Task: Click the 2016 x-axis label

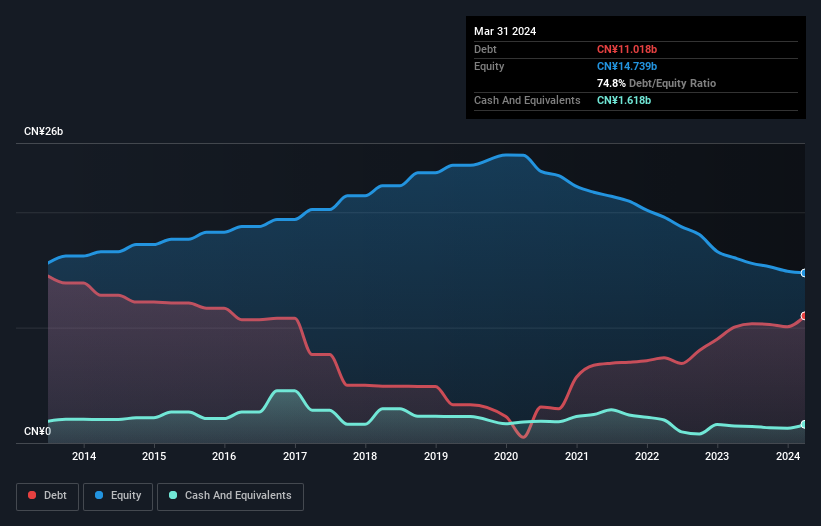Action: coord(224,456)
